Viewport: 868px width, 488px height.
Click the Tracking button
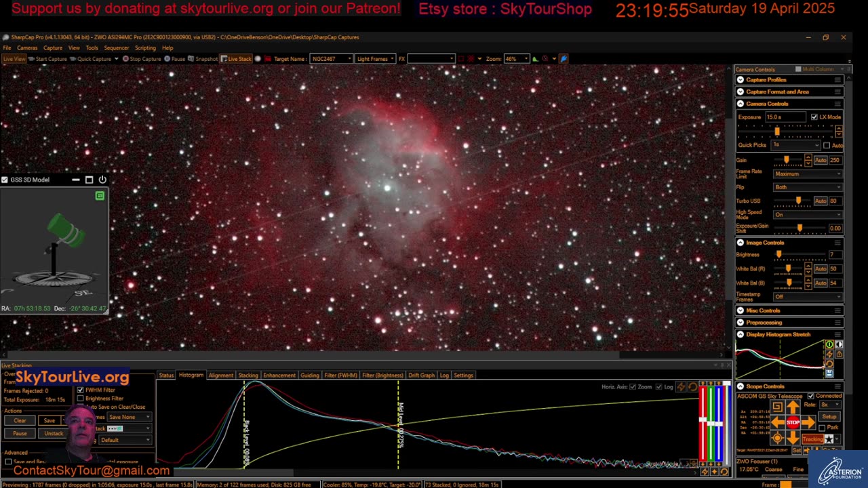pyautogui.click(x=812, y=439)
